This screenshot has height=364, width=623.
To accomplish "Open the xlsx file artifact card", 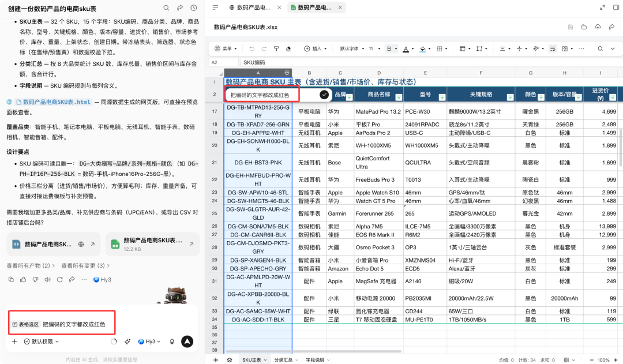I will (152, 245).
